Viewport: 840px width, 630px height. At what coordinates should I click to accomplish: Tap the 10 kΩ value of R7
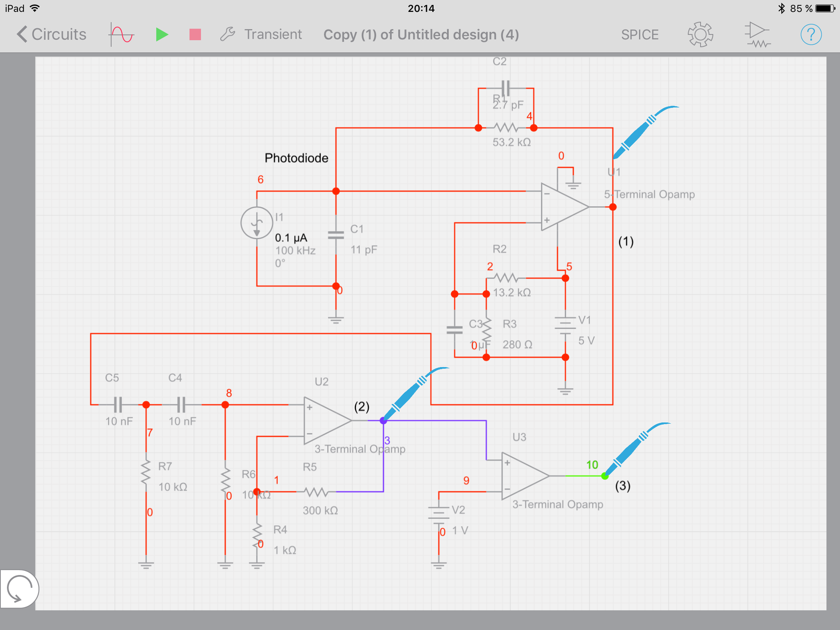[173, 487]
